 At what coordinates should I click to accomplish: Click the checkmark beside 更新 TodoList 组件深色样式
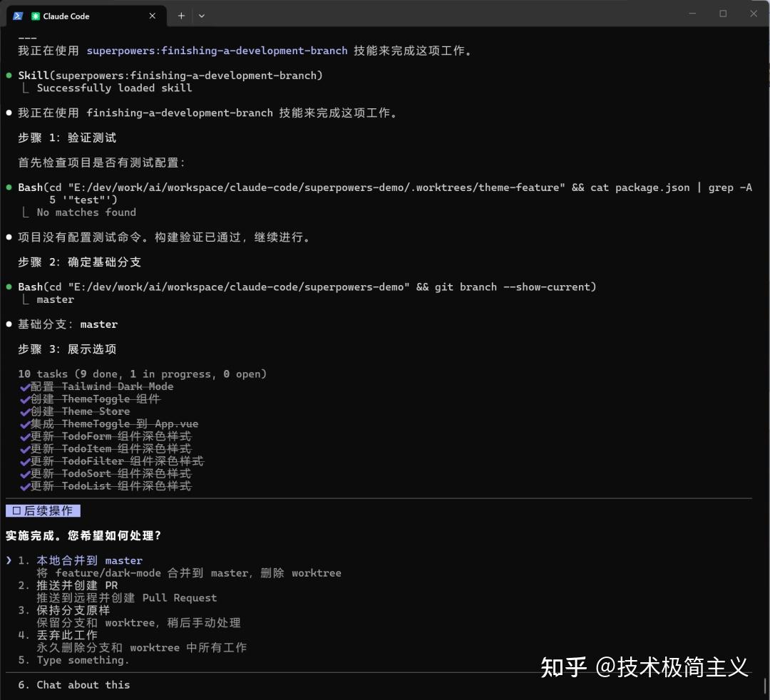tap(24, 486)
